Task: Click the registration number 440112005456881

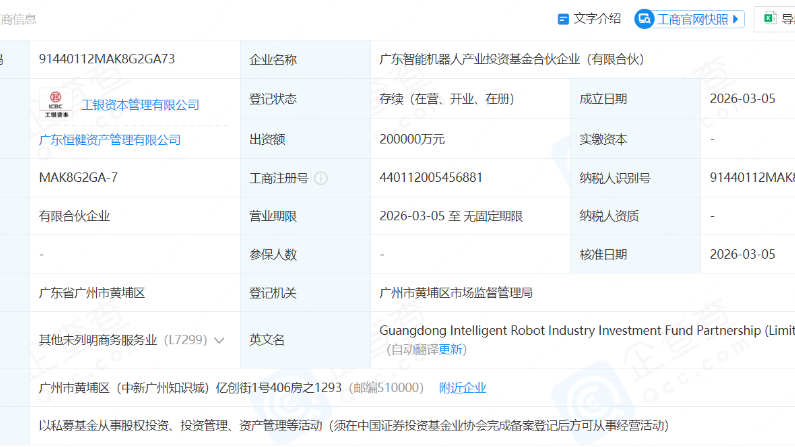Action: click(x=431, y=178)
